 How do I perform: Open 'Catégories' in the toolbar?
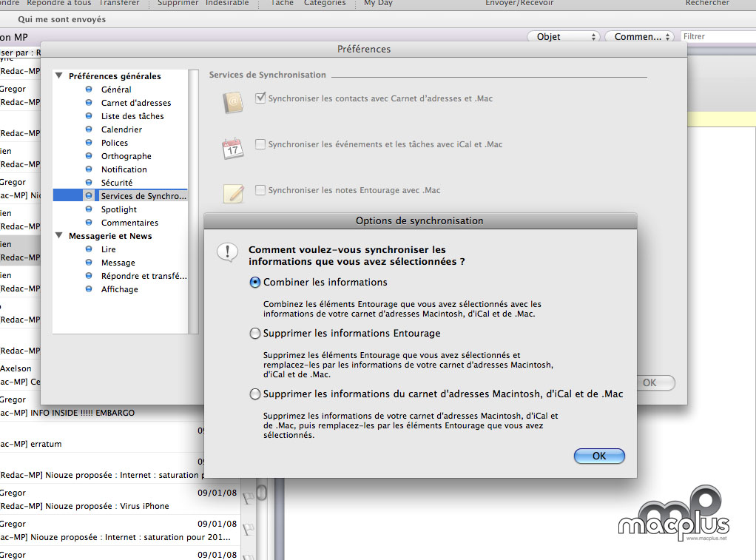325,3
